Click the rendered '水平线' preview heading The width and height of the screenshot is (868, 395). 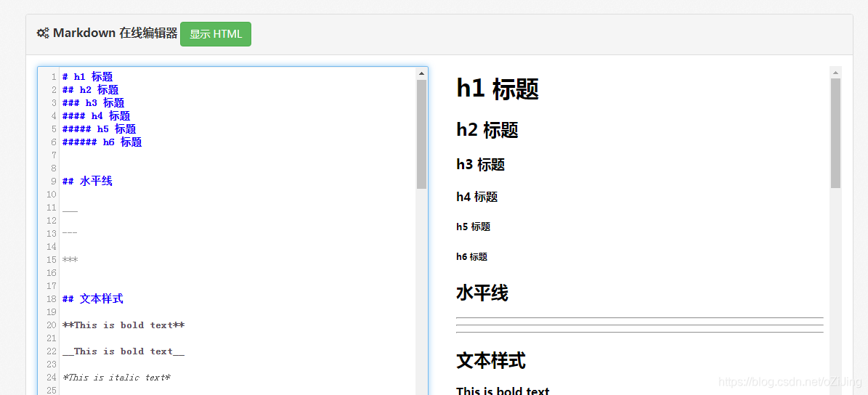pyautogui.click(x=482, y=293)
